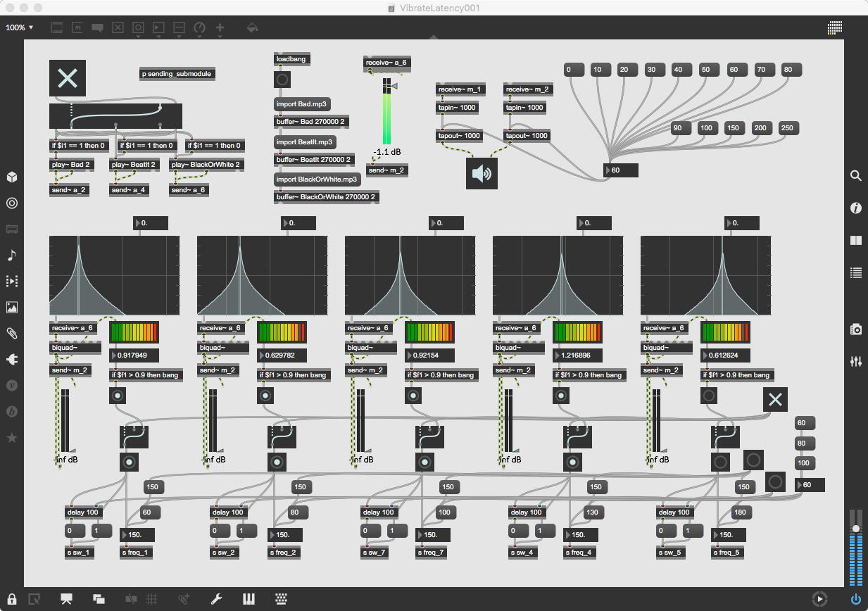
Task: Open the Clips paperclip browser
Action: click(x=11, y=333)
